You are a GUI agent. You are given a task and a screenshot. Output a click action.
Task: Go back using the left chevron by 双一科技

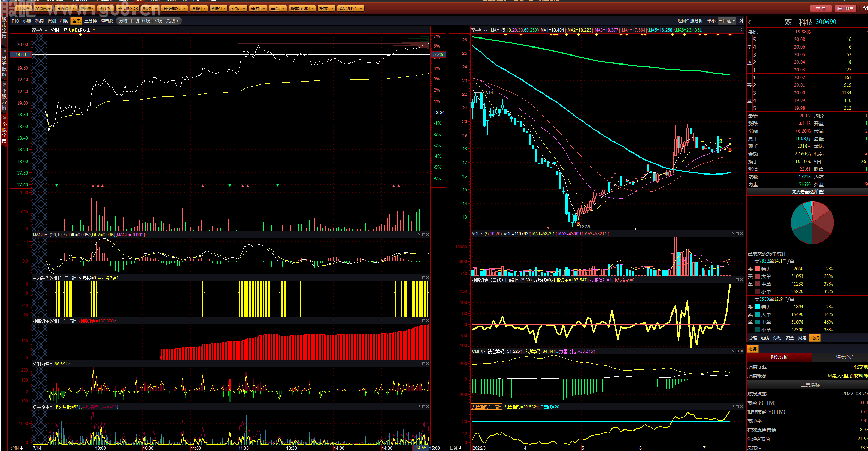click(x=750, y=22)
